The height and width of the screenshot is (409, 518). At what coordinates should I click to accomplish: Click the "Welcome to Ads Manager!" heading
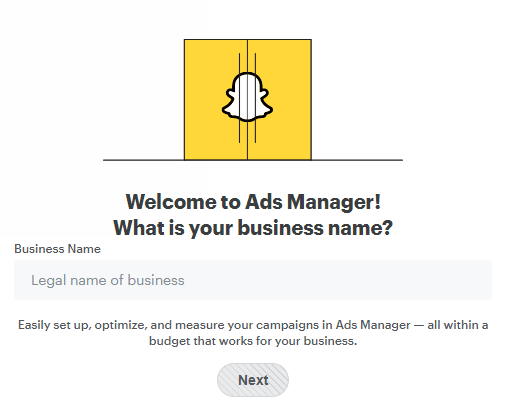click(x=253, y=202)
